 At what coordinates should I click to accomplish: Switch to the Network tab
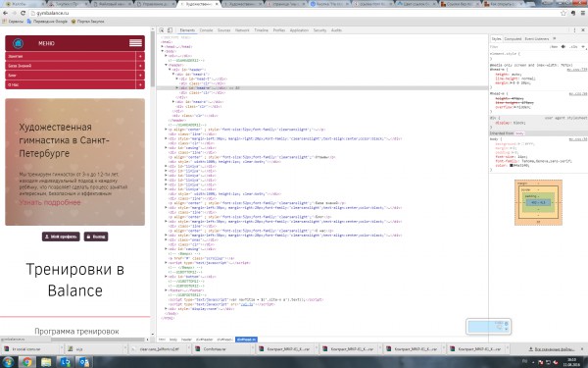click(x=242, y=30)
